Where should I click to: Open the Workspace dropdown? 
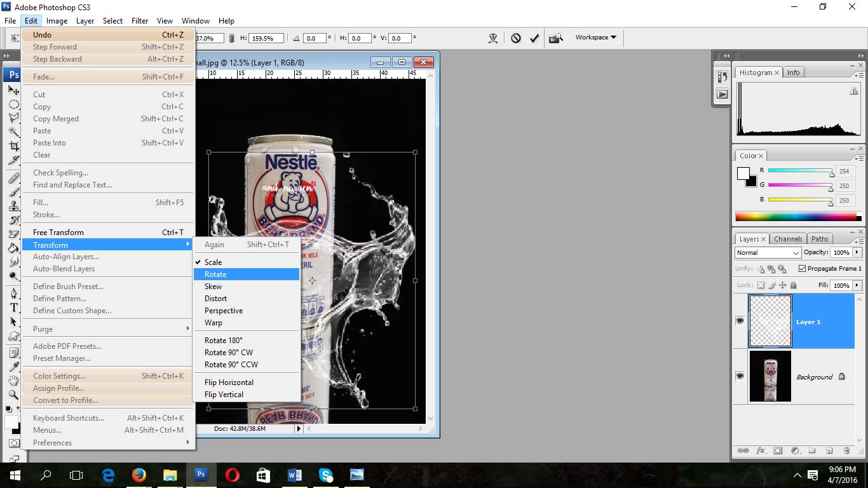click(x=595, y=37)
